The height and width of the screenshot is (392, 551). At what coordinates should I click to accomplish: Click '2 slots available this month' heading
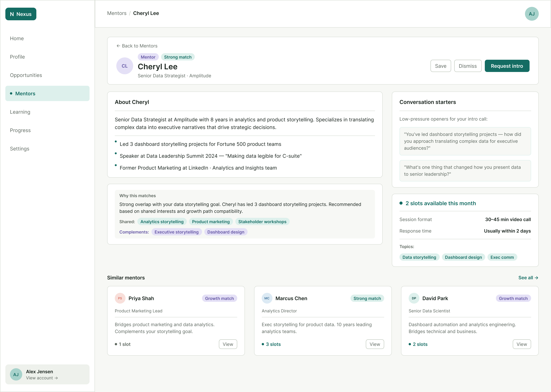[440, 203]
